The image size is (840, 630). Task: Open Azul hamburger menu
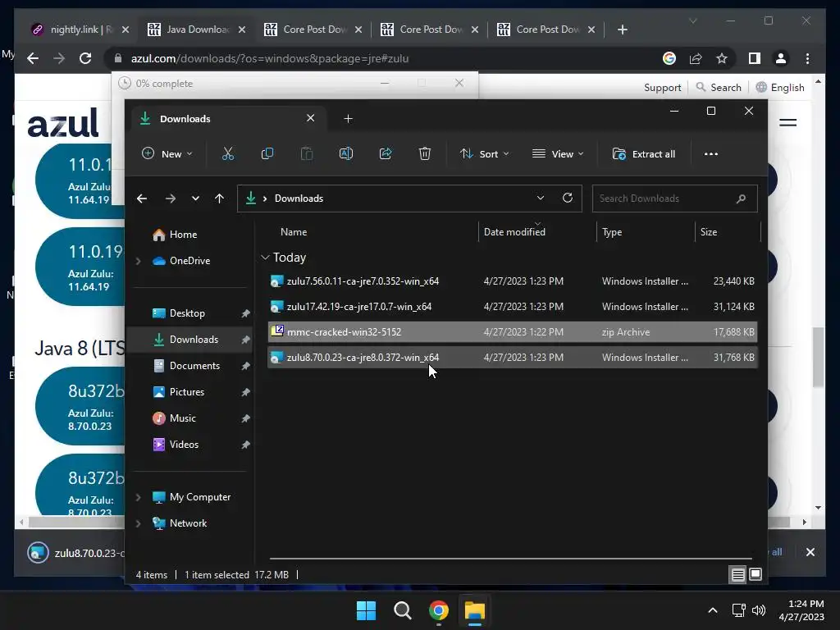787,123
